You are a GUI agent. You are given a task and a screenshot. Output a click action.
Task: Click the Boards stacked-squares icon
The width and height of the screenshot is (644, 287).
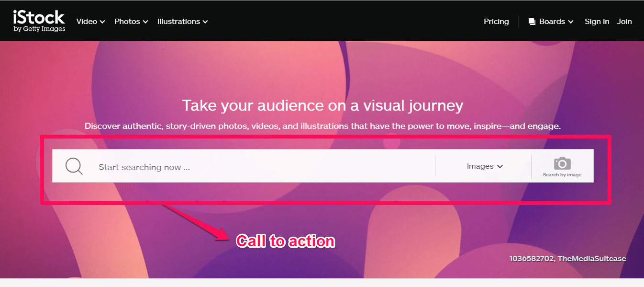point(532,22)
